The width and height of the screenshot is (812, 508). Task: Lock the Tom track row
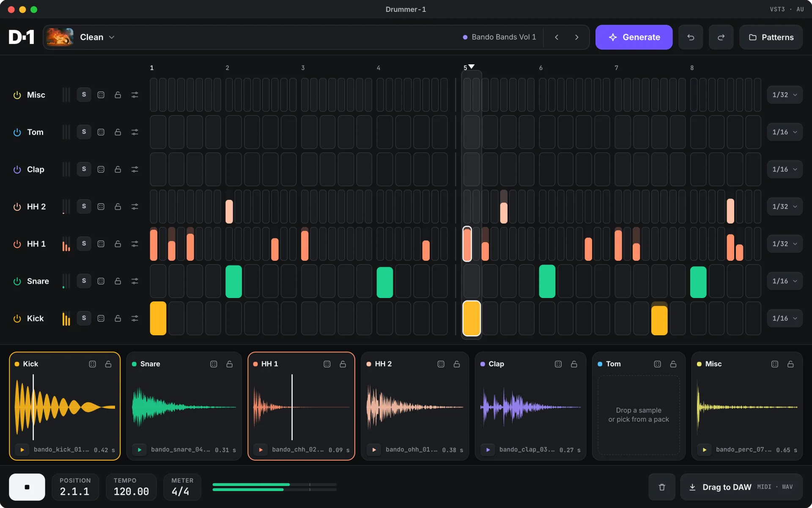[x=118, y=132]
